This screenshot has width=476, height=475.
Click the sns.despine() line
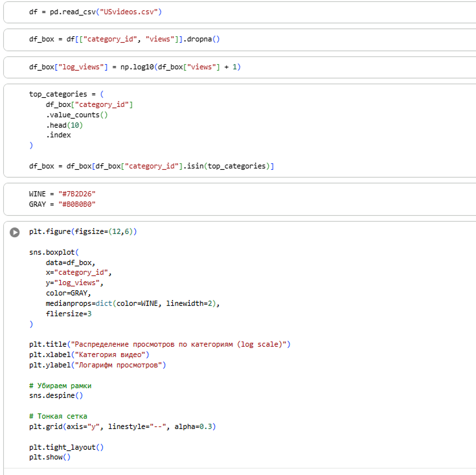point(56,395)
